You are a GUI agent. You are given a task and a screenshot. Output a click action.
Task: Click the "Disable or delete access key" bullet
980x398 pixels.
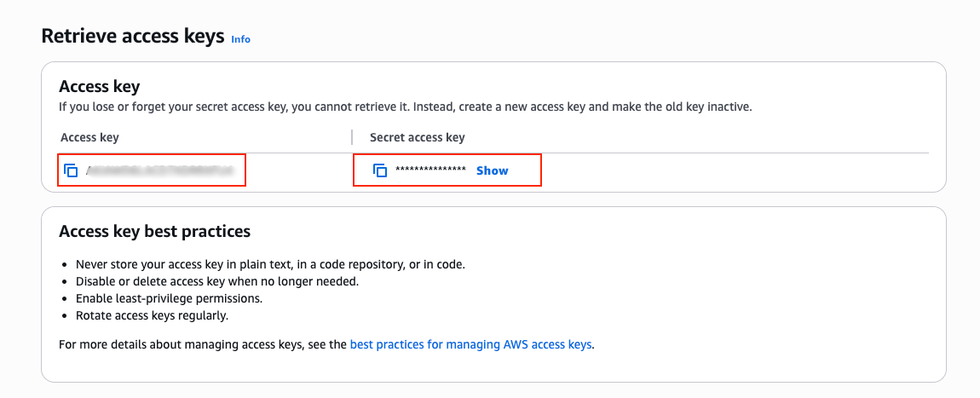(x=217, y=281)
